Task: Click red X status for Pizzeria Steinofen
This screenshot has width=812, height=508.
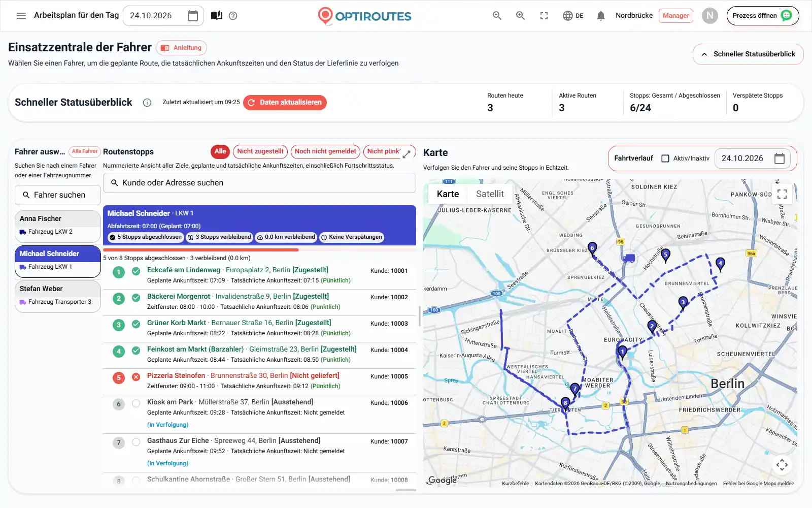Action: [x=136, y=377]
